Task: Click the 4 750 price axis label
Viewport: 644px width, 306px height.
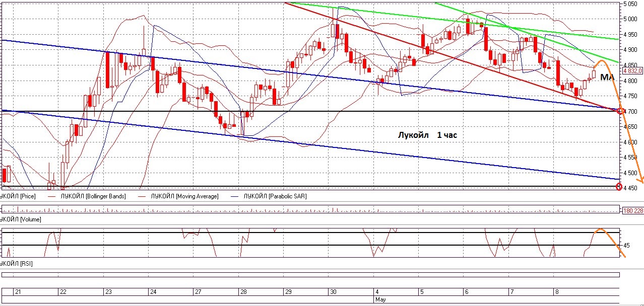Action: tap(631, 96)
